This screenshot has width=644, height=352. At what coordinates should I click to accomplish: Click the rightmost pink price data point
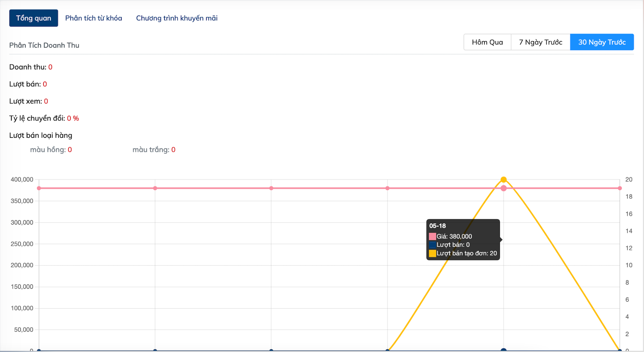click(619, 188)
